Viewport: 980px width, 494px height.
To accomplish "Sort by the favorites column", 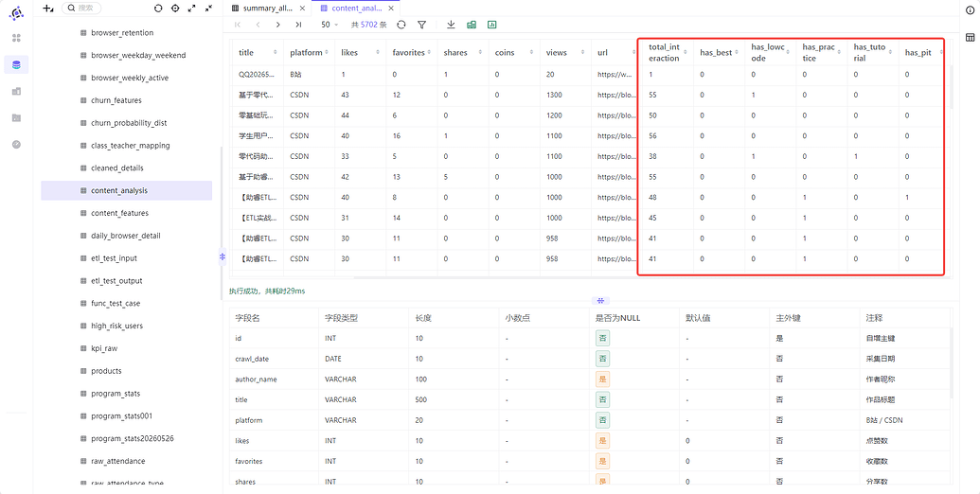I will tap(429, 53).
